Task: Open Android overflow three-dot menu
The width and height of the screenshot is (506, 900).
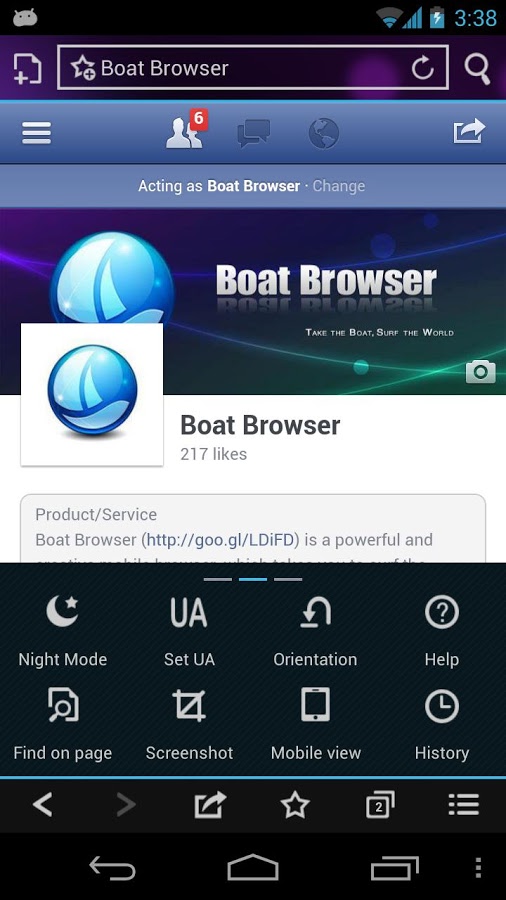Action: click(x=478, y=868)
